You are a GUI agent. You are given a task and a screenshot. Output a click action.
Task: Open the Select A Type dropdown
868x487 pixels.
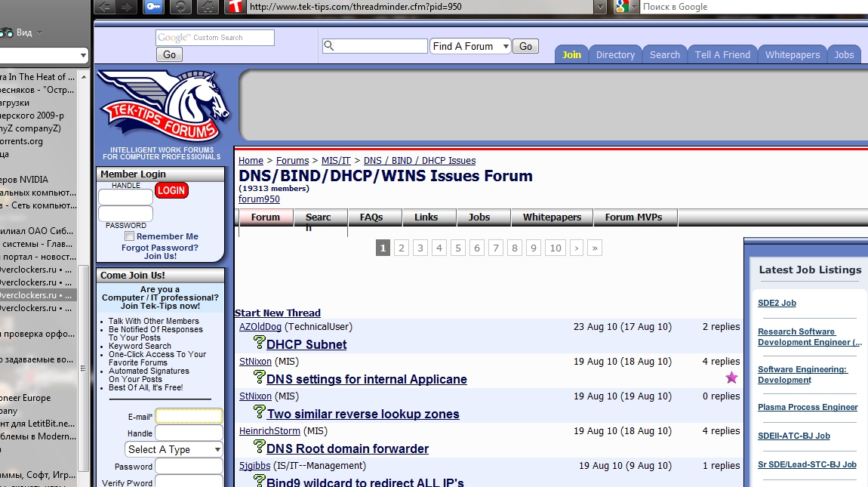[174, 449]
